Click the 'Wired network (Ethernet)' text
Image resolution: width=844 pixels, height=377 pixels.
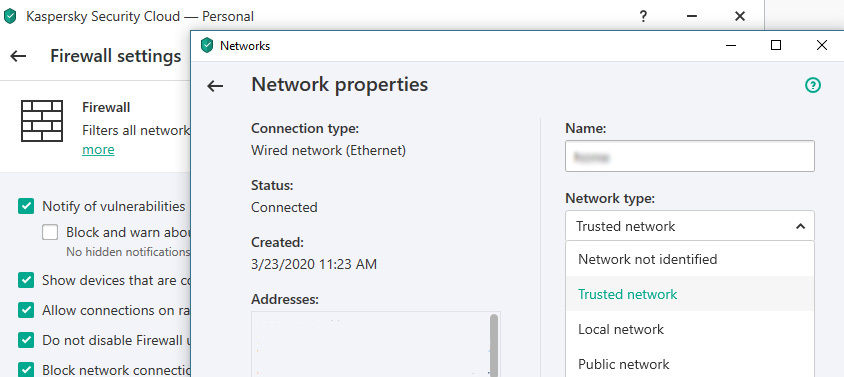[328, 150]
